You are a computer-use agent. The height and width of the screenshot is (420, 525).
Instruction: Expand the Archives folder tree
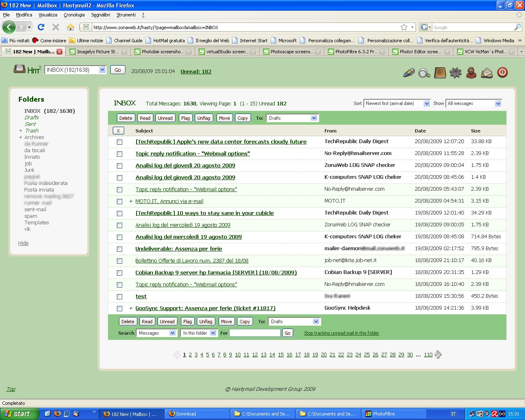pos(21,137)
